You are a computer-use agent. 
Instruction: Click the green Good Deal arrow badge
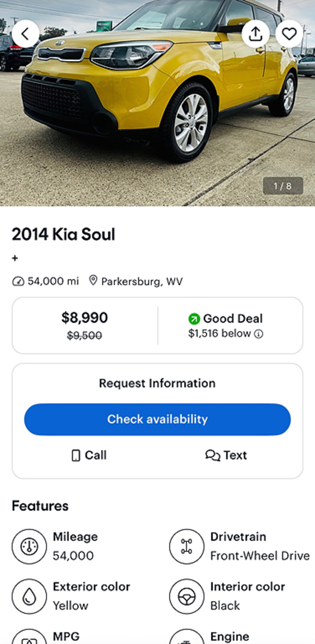pos(194,319)
